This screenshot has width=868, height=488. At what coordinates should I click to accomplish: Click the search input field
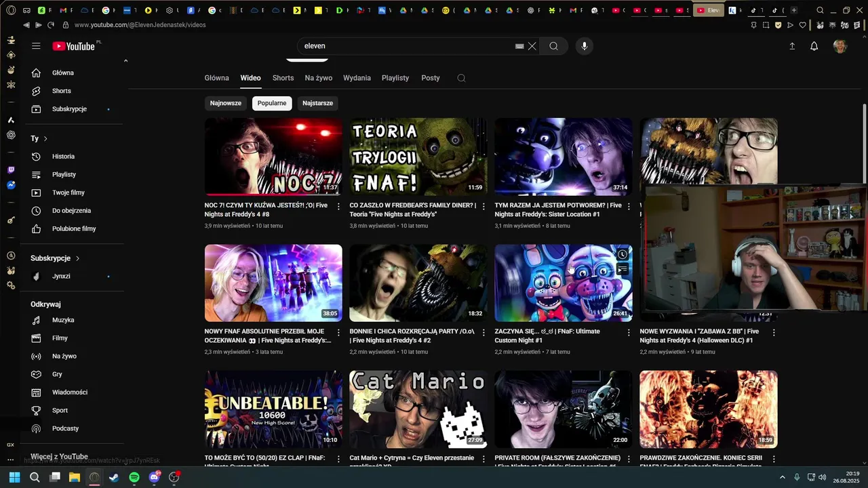pyautogui.click(x=406, y=46)
